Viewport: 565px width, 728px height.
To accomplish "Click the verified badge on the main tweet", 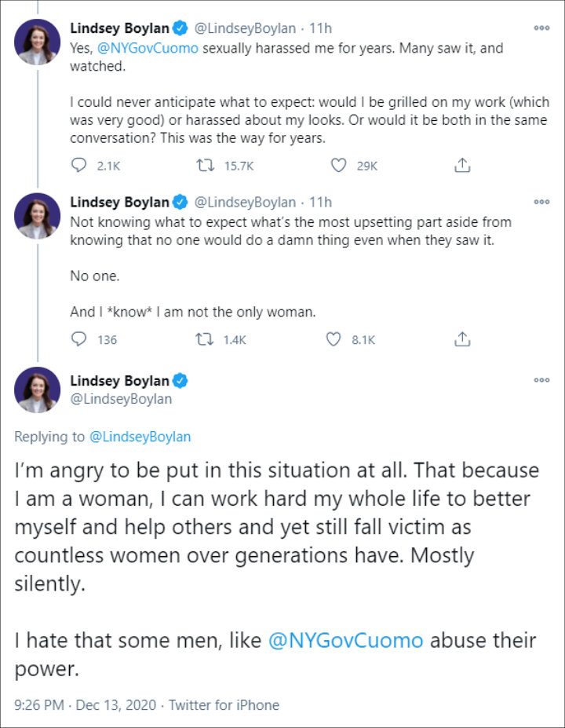I will coord(180,381).
